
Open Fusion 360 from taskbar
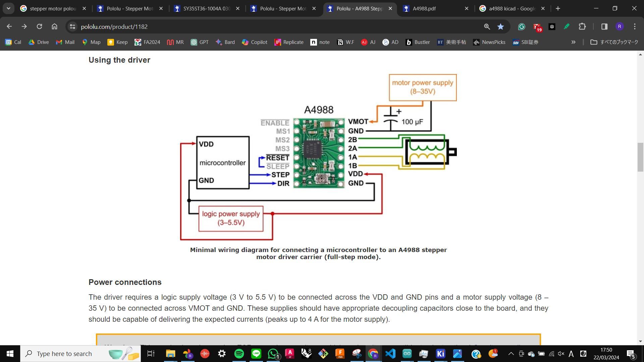[x=340, y=354]
